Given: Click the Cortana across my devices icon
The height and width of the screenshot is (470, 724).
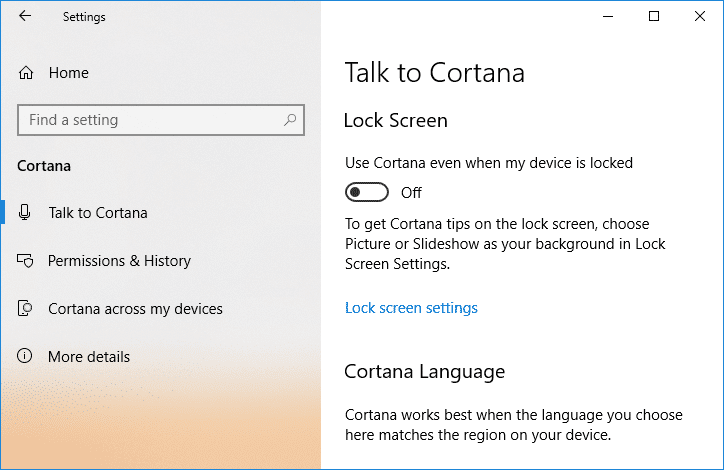Looking at the screenshot, I should (25, 308).
